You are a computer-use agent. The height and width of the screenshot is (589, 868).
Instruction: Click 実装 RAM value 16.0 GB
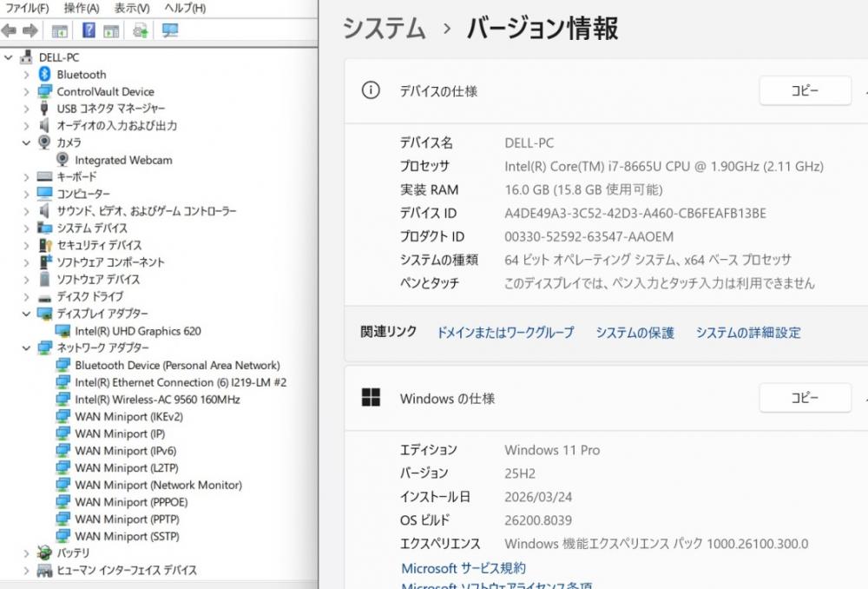click(x=583, y=189)
